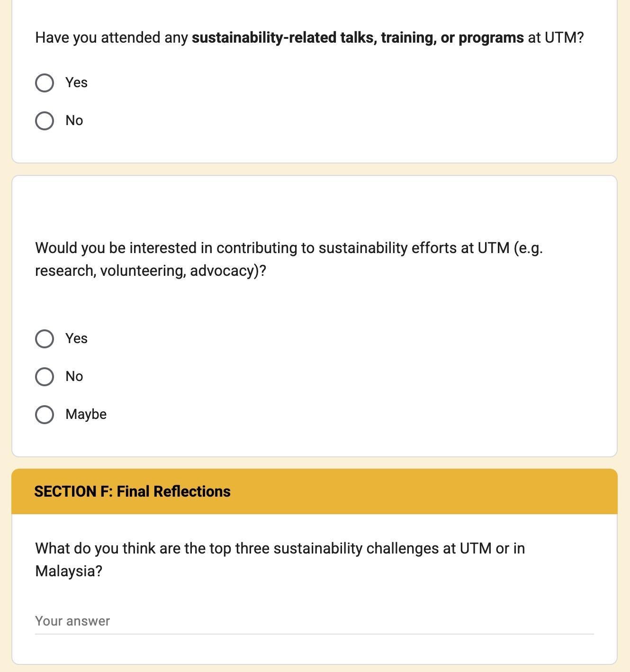Click the 'Yes' label under the contributing question
The image size is (630, 672).
pos(76,338)
